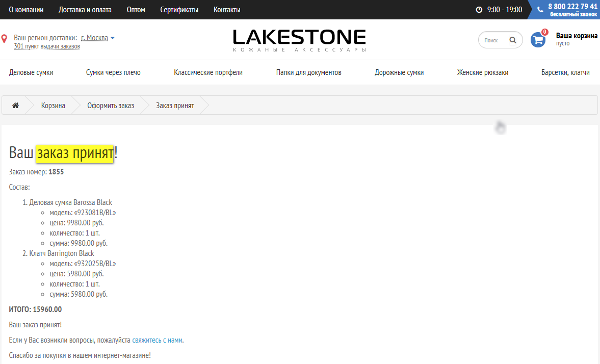Click the red location pin icon
Viewport: 600px width, 364px height.
(x=4, y=39)
